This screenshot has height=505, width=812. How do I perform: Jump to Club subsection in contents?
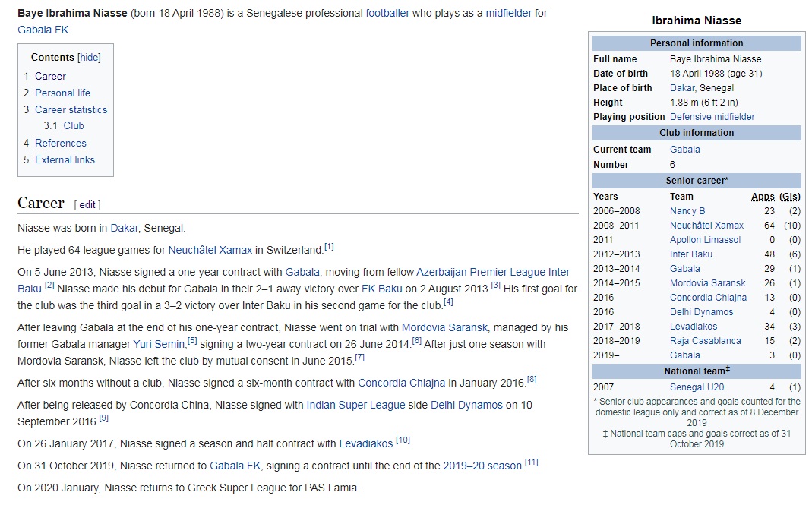pyautogui.click(x=74, y=125)
